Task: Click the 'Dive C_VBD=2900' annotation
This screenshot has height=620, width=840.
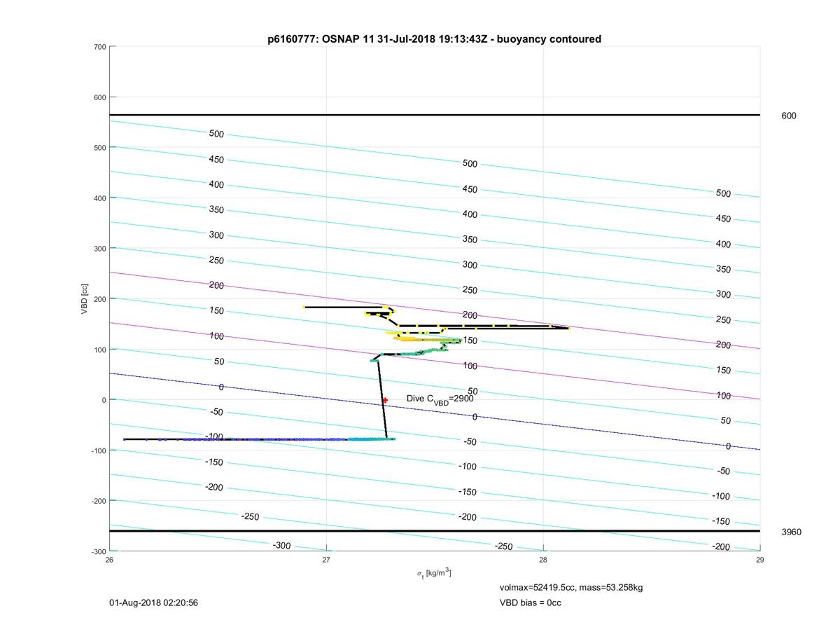Action: pos(440,399)
